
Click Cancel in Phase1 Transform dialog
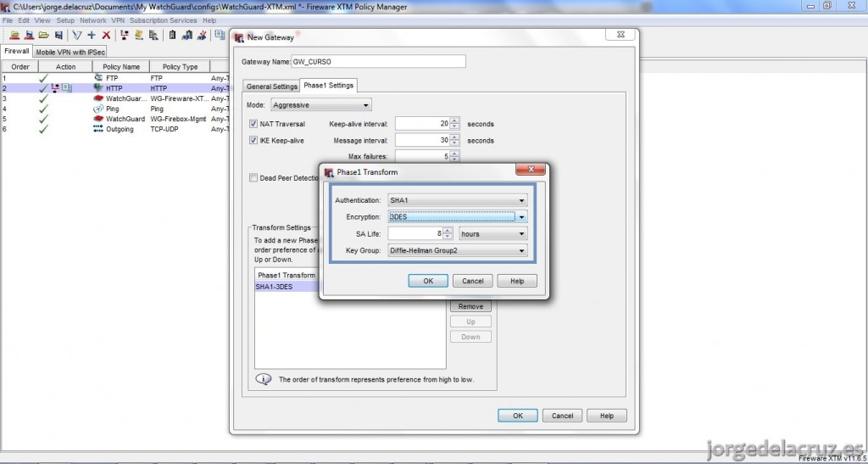473,281
